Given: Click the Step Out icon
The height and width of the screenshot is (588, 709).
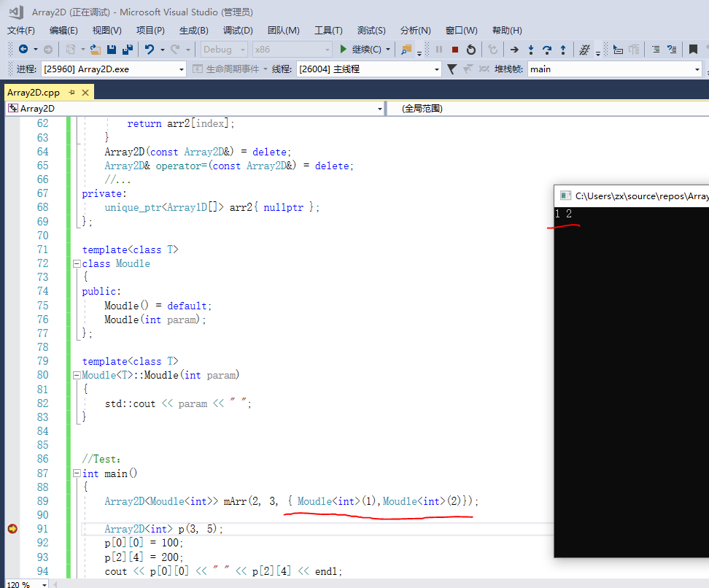Looking at the screenshot, I should pos(563,50).
